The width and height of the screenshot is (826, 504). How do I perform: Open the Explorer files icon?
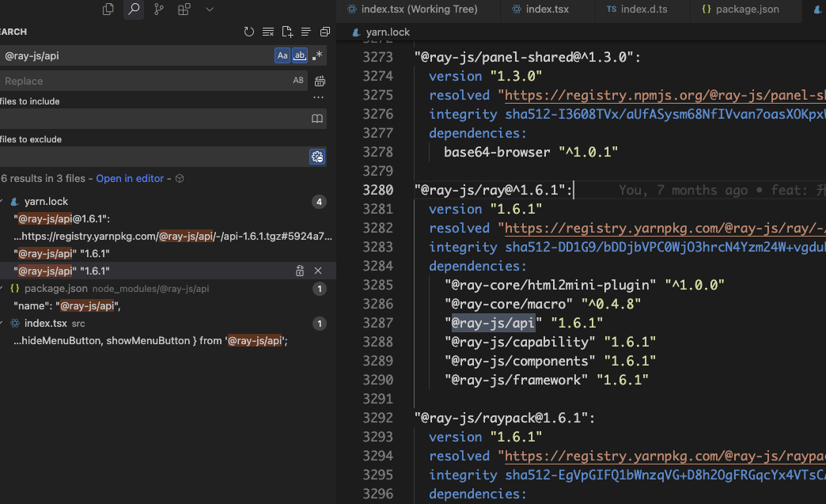pos(108,9)
